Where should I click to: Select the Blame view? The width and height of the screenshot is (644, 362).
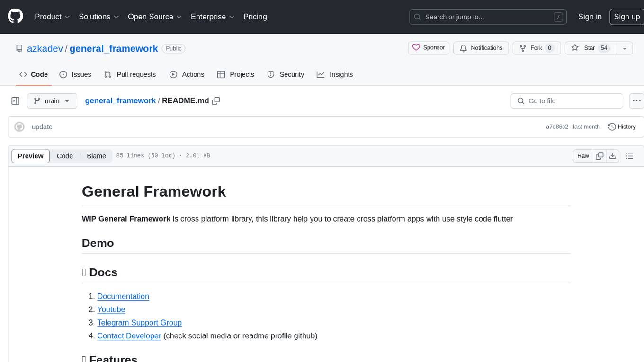96,156
